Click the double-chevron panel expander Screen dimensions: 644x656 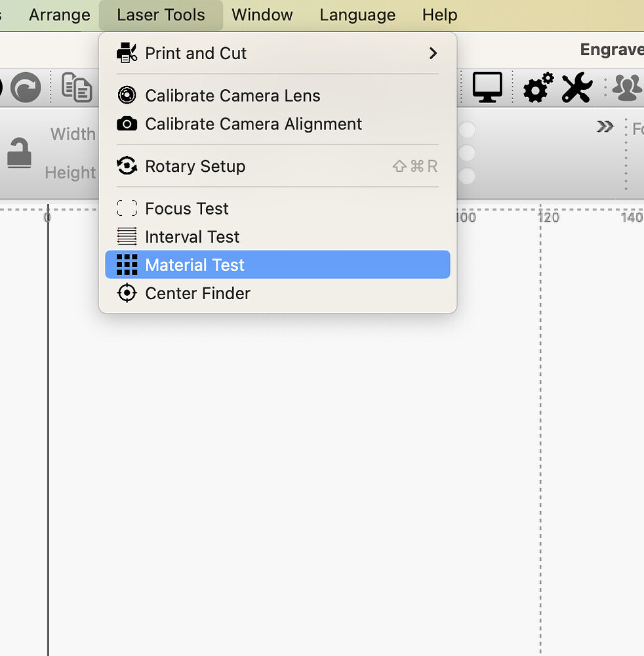[x=605, y=127]
